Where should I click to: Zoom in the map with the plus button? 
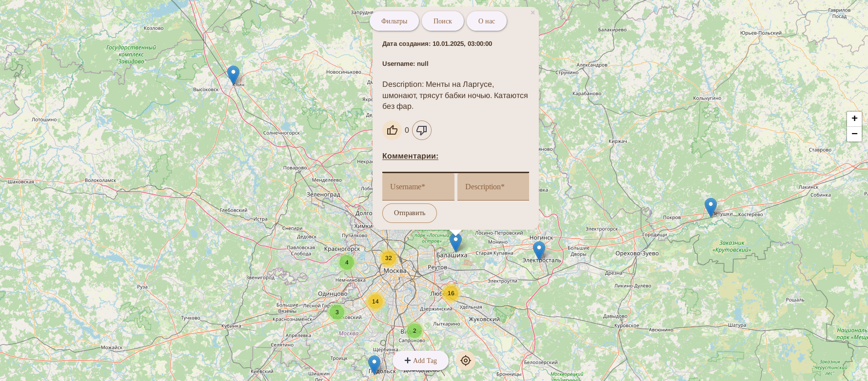[854, 119]
